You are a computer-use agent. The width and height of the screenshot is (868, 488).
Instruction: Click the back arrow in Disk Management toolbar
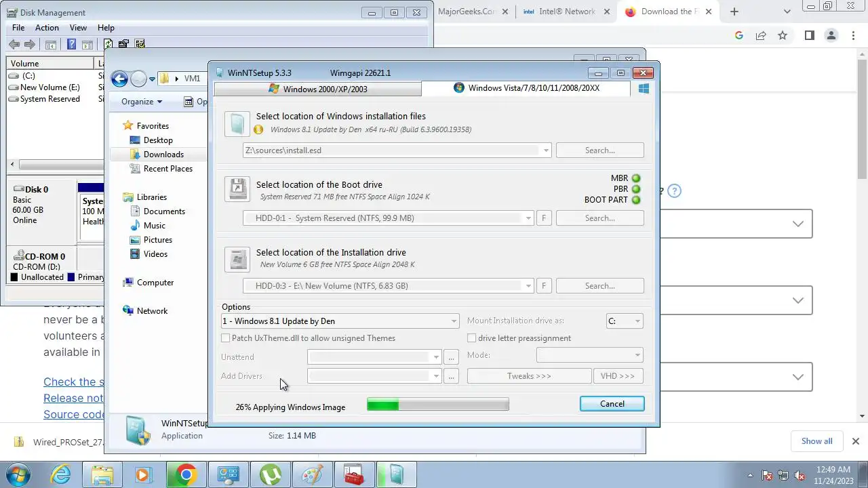(14, 45)
